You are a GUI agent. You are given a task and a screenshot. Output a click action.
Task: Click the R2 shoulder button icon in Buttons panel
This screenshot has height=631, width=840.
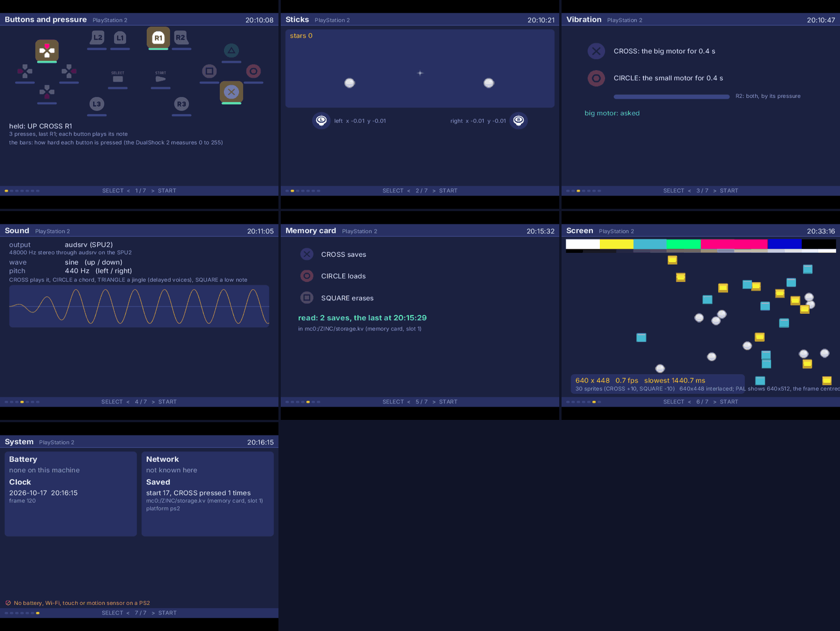click(x=181, y=38)
